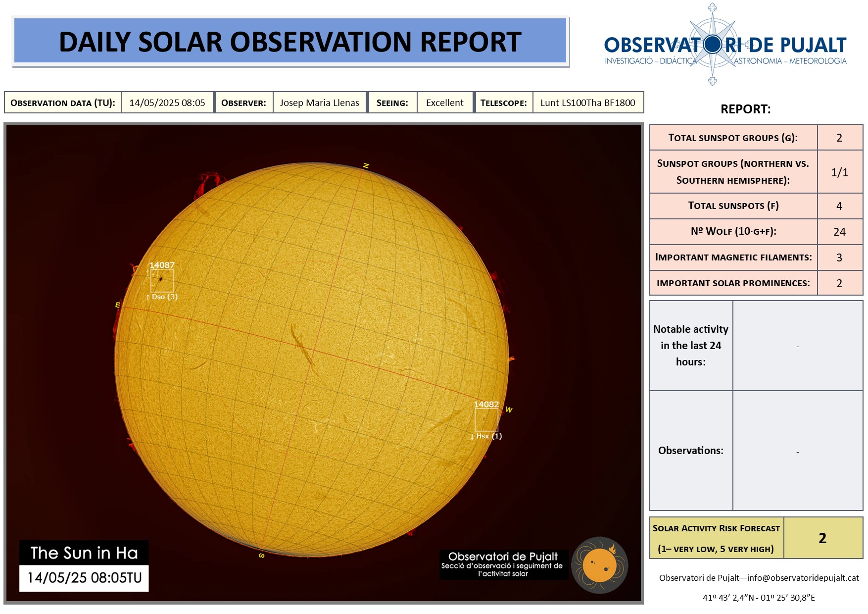Click the Total sunspots (F) label
This screenshot has height=614, width=868.
pos(733,206)
